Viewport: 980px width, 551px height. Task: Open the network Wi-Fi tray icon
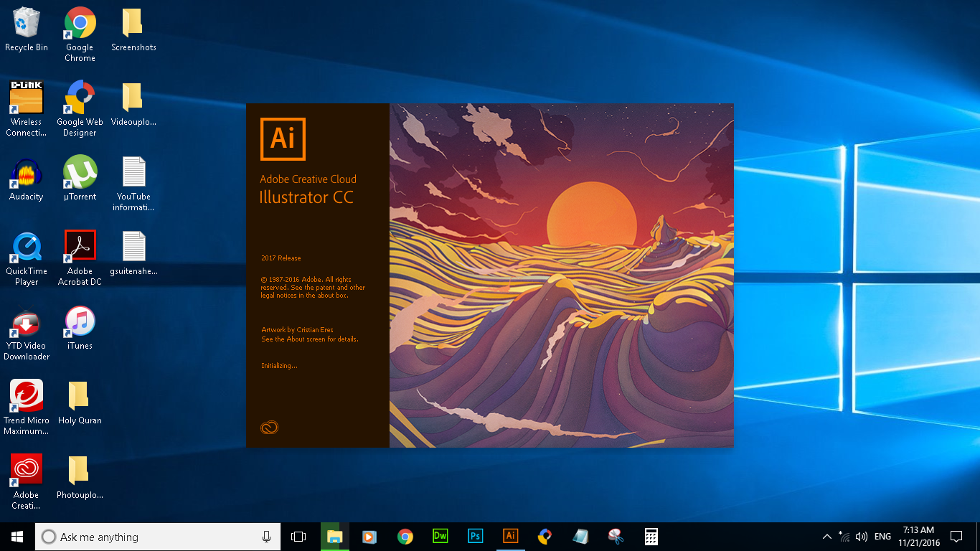point(844,537)
